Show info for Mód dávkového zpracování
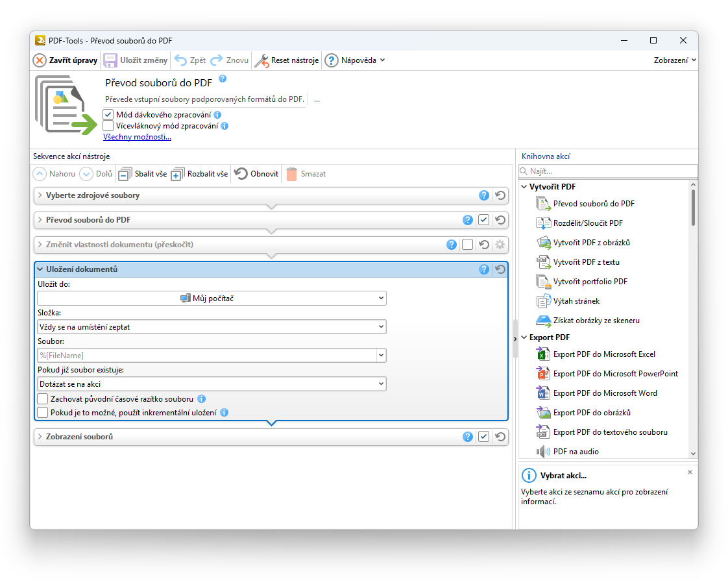 pyautogui.click(x=217, y=115)
